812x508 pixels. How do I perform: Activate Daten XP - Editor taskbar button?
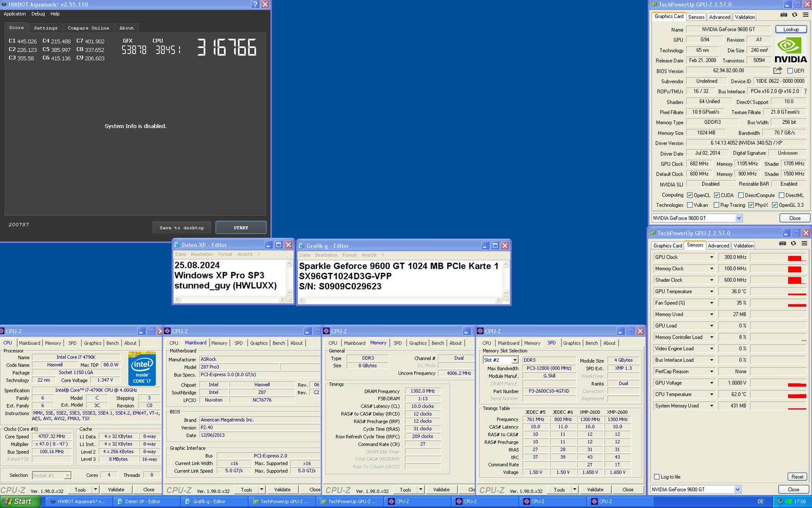click(x=147, y=501)
